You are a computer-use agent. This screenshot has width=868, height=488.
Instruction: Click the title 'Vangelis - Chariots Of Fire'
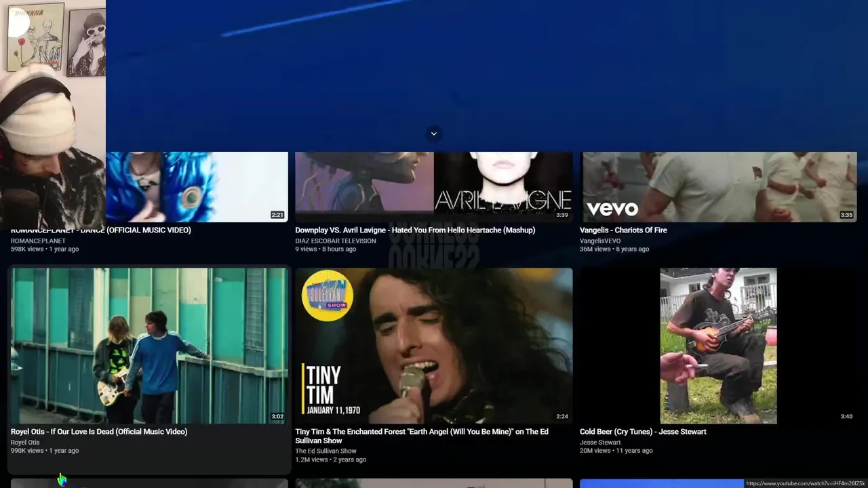(x=623, y=230)
